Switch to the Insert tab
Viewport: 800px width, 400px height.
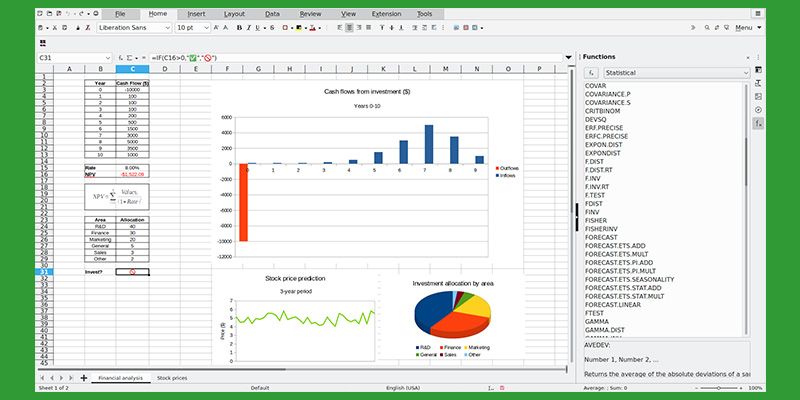point(196,14)
